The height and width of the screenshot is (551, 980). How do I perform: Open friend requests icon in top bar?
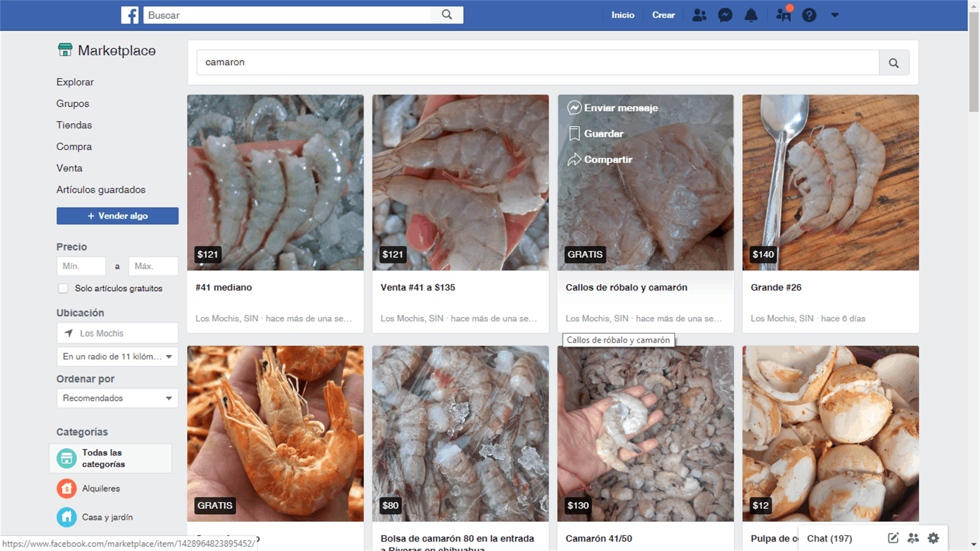coord(699,15)
